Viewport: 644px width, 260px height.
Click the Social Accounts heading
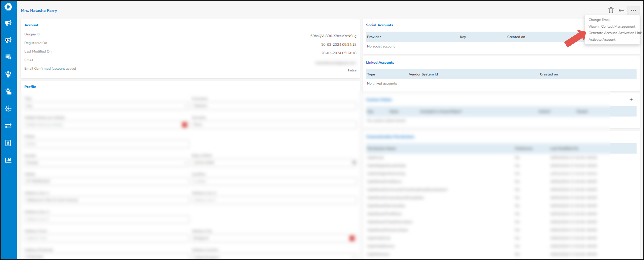[379, 25]
